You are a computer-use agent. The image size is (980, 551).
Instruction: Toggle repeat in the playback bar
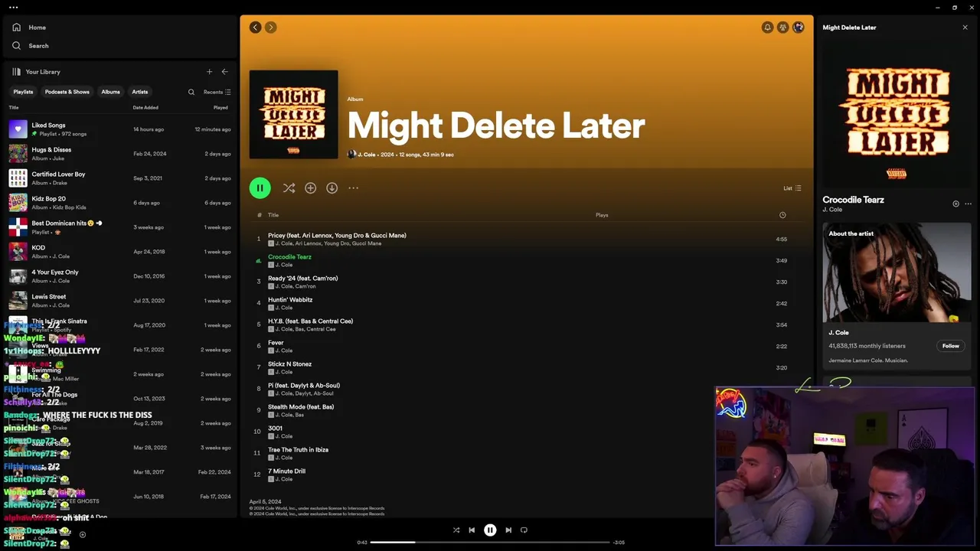(x=524, y=530)
